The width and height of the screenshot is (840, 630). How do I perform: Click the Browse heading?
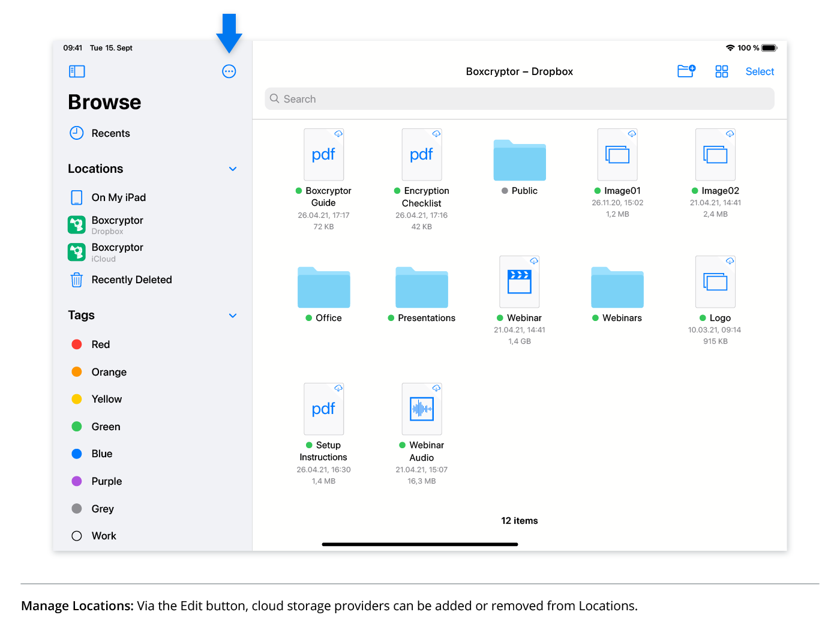tap(105, 103)
